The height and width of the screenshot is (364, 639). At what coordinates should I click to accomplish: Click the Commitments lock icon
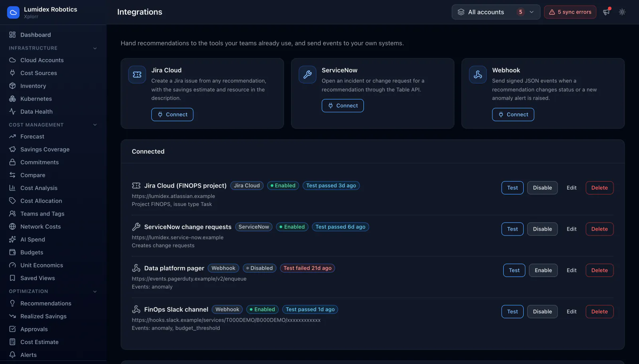(12, 162)
